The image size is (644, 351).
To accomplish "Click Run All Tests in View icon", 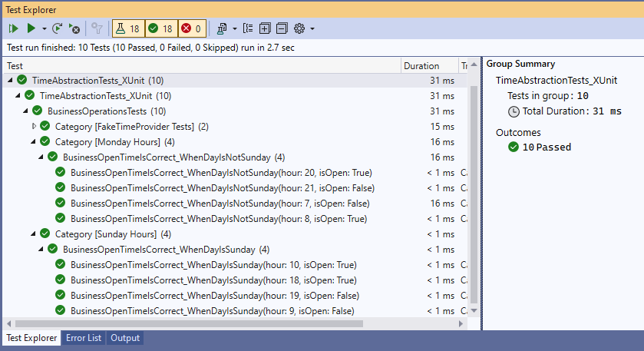I will click(13, 28).
